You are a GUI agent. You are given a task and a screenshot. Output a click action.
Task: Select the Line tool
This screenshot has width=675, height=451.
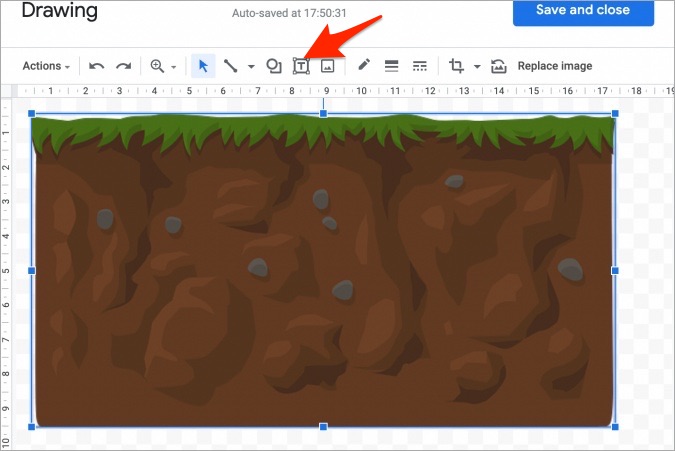[230, 66]
